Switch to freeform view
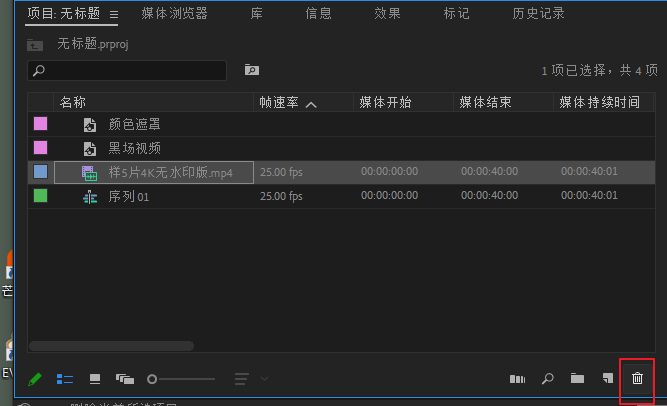 pos(125,379)
